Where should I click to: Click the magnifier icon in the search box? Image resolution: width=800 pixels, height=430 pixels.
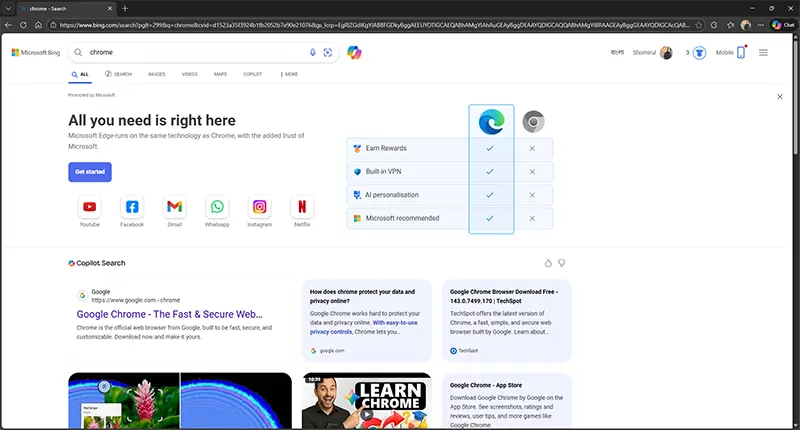[x=78, y=52]
